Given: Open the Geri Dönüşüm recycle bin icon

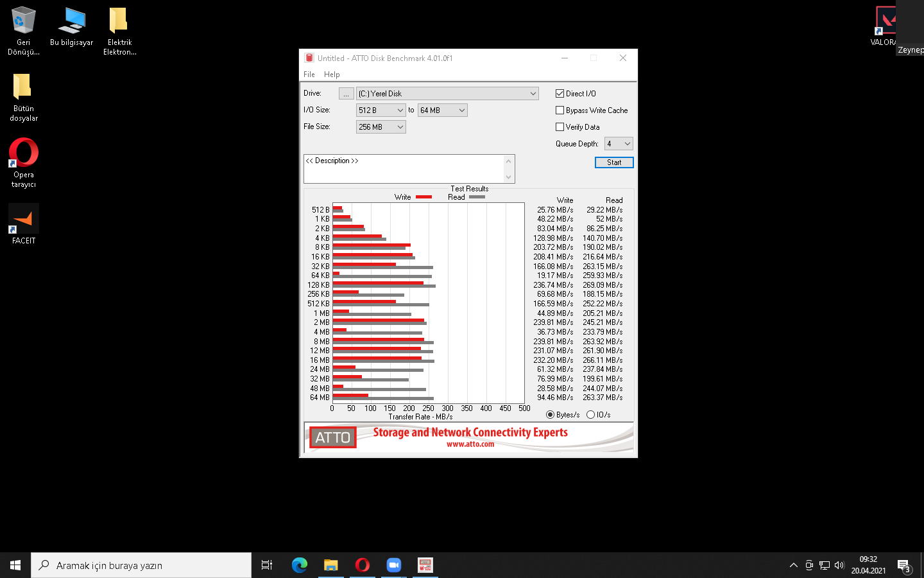Looking at the screenshot, I should coord(24,31).
